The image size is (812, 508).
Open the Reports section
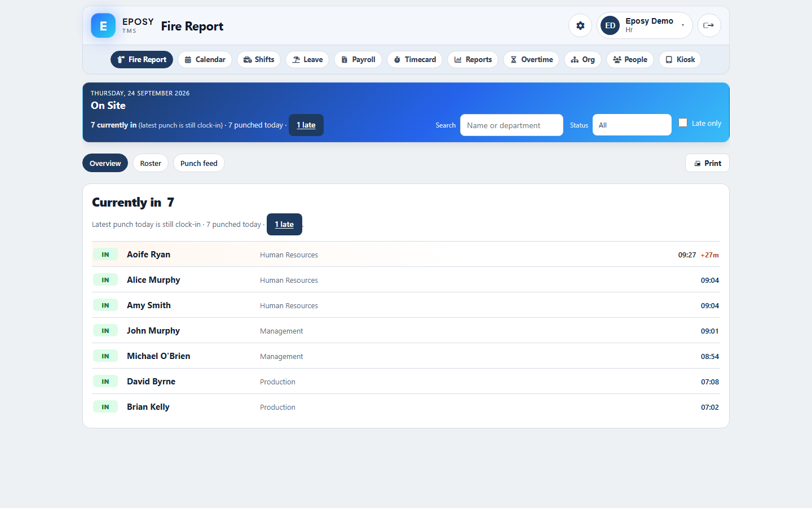pos(473,59)
